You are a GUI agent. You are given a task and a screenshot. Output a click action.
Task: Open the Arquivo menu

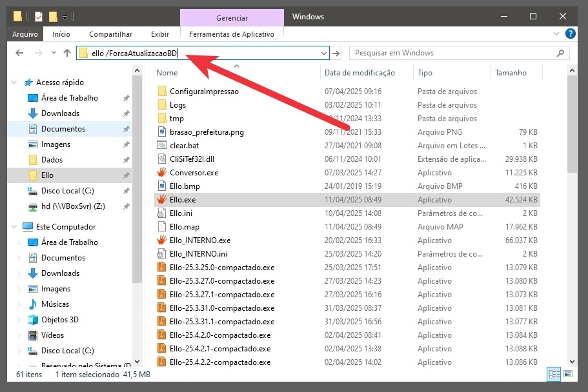tap(25, 34)
